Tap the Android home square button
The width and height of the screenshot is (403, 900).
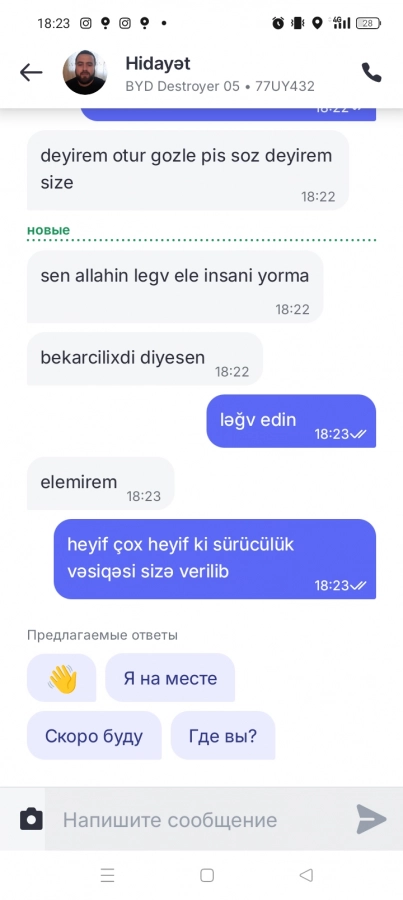[207, 875]
